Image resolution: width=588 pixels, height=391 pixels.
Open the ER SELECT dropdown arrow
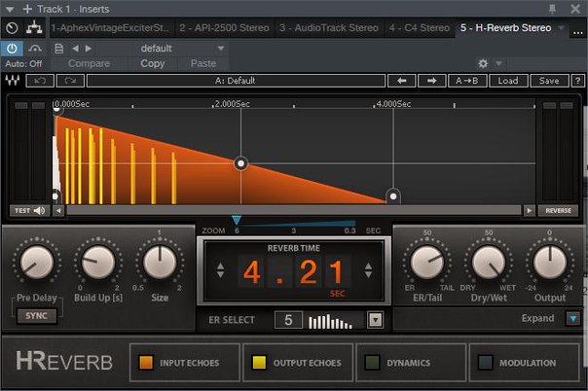click(x=375, y=319)
